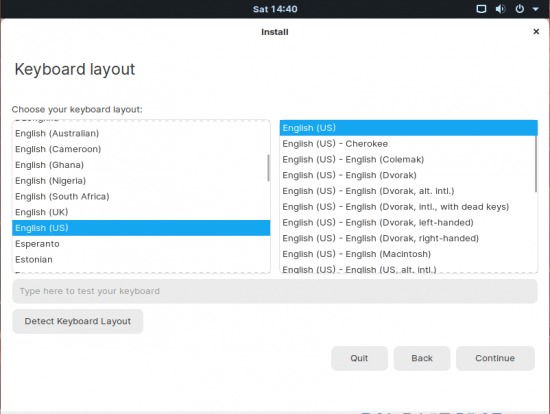Choose English (US) - English (Macintosh) variant
Viewport: 550px width, 414px height.
(409, 254)
